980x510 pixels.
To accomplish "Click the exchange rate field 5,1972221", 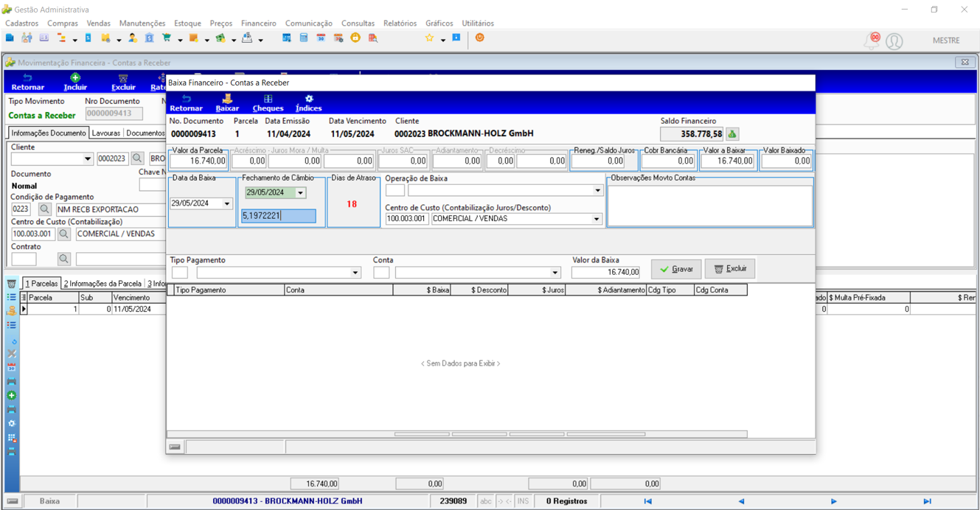I will click(278, 216).
